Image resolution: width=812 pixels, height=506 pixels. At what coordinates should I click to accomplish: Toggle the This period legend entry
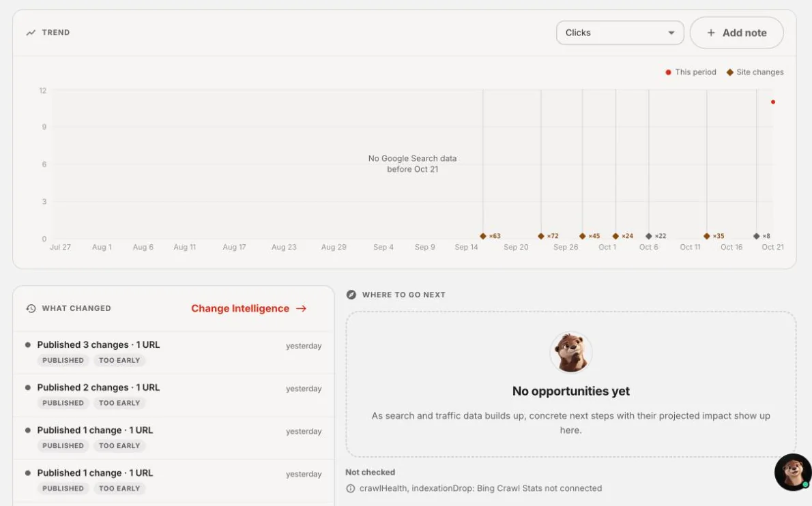point(691,72)
